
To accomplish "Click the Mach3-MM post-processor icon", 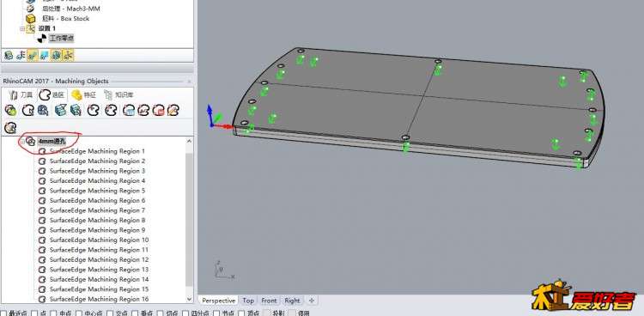I will (31, 9).
